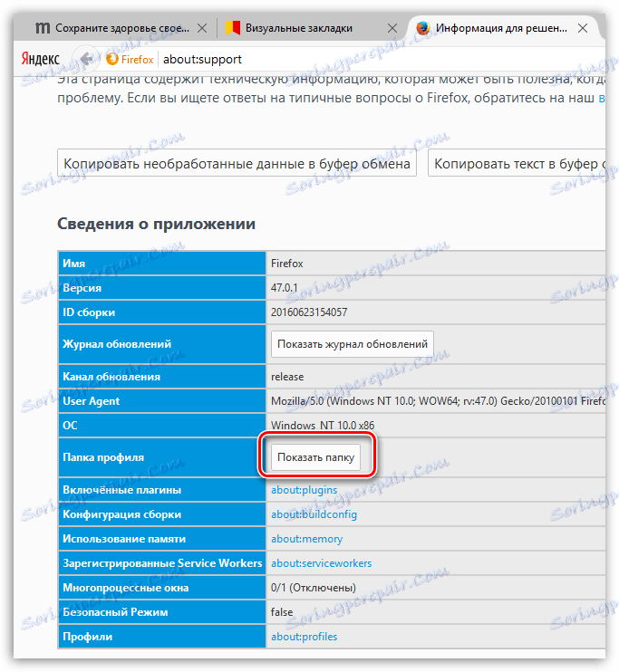
Task: Click the '0/1 (Отключены)' value
Action: [x=314, y=588]
